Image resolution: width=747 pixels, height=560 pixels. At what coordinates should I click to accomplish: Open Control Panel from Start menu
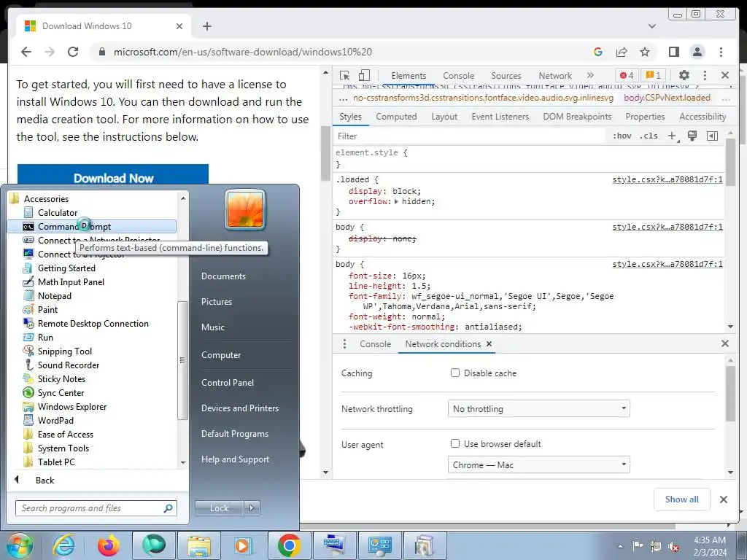(x=228, y=382)
